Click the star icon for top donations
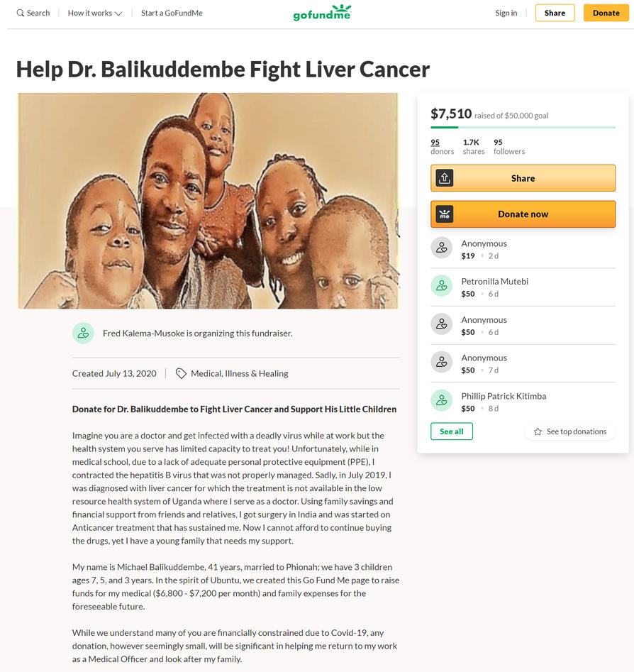Viewport: 634px width, 672px height. coord(538,431)
